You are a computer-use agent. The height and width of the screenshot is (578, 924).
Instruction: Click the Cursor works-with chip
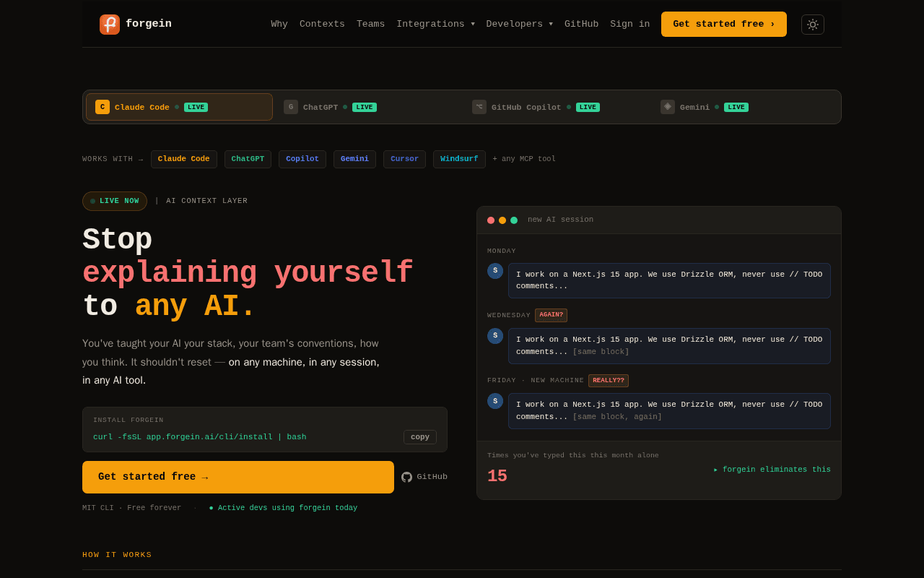click(x=404, y=160)
